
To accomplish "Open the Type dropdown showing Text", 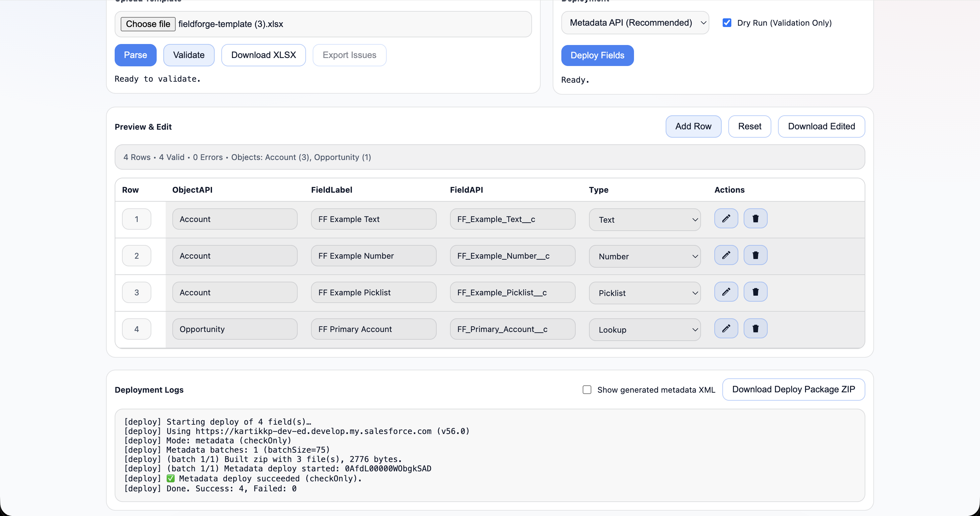I will tap(644, 220).
